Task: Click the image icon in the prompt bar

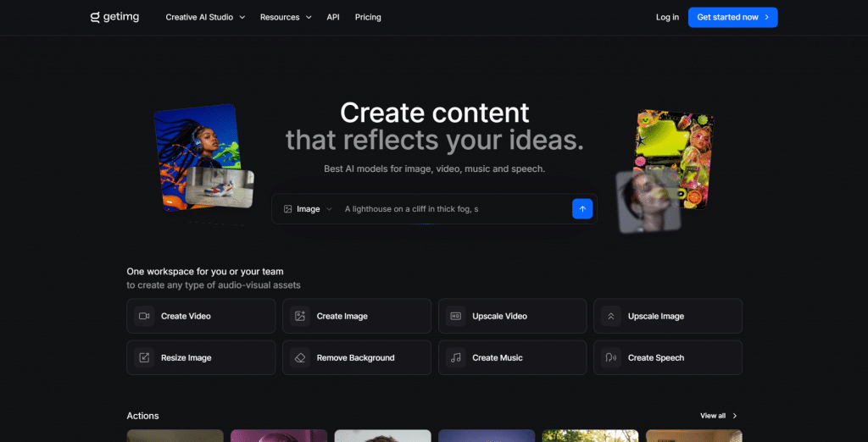Action: [x=287, y=209]
